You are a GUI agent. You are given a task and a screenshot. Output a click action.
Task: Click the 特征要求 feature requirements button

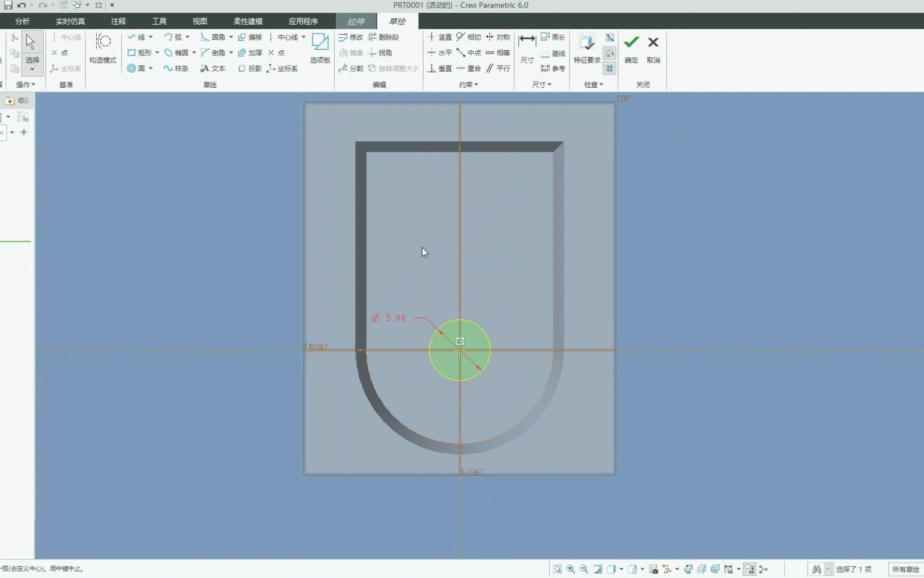click(x=587, y=48)
